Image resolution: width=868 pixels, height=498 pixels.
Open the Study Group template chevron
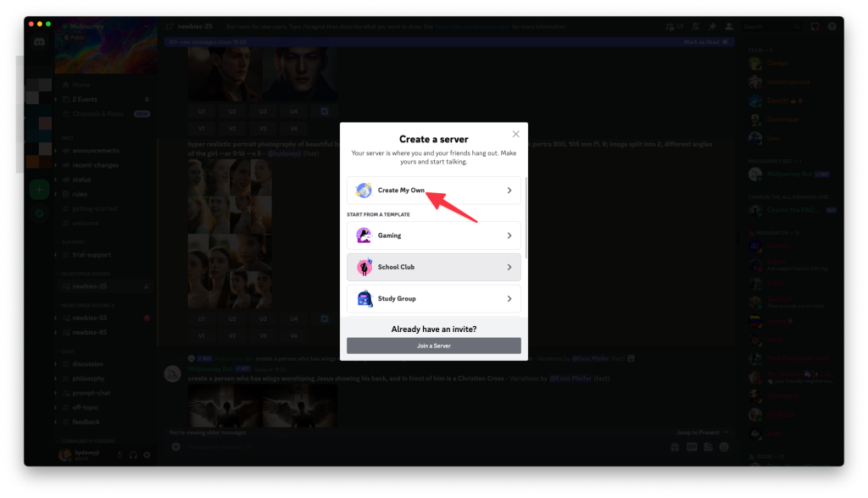click(509, 299)
